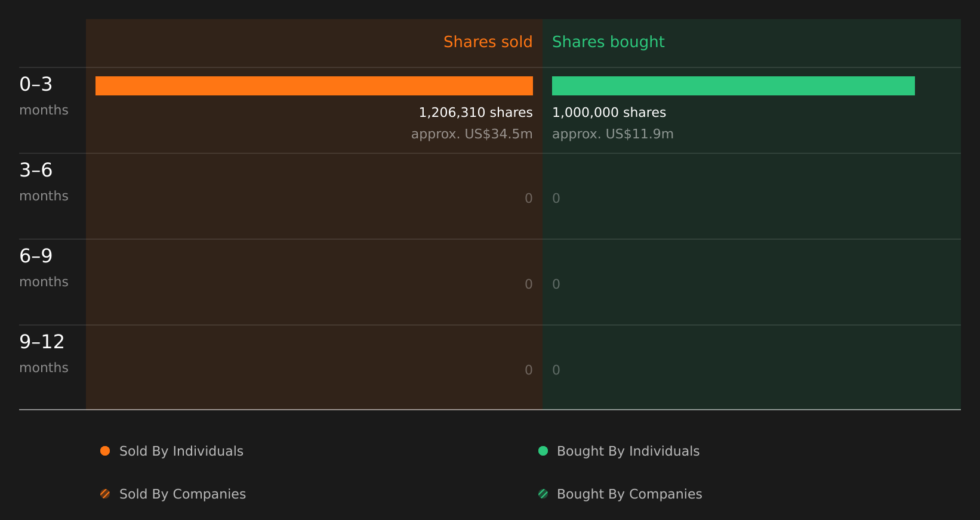The width and height of the screenshot is (980, 520).
Task: Click the 1,206,310 shares value
Action: pyautogui.click(x=476, y=112)
